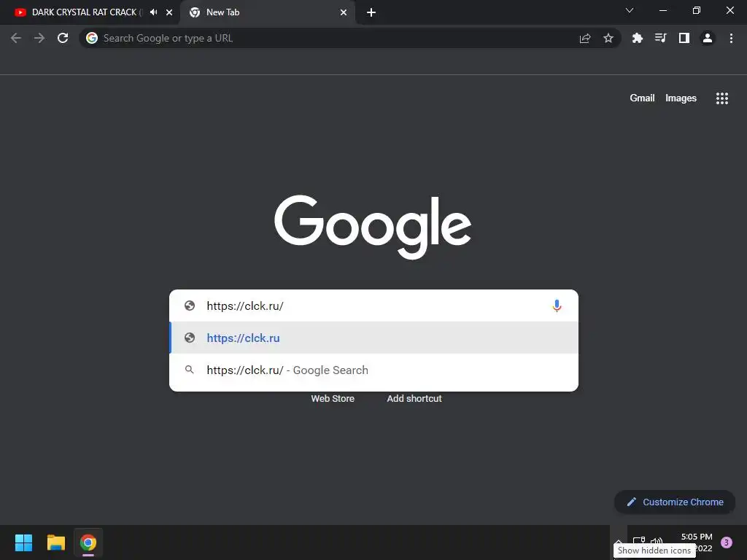Open the Web Store shortcut

pos(333,399)
